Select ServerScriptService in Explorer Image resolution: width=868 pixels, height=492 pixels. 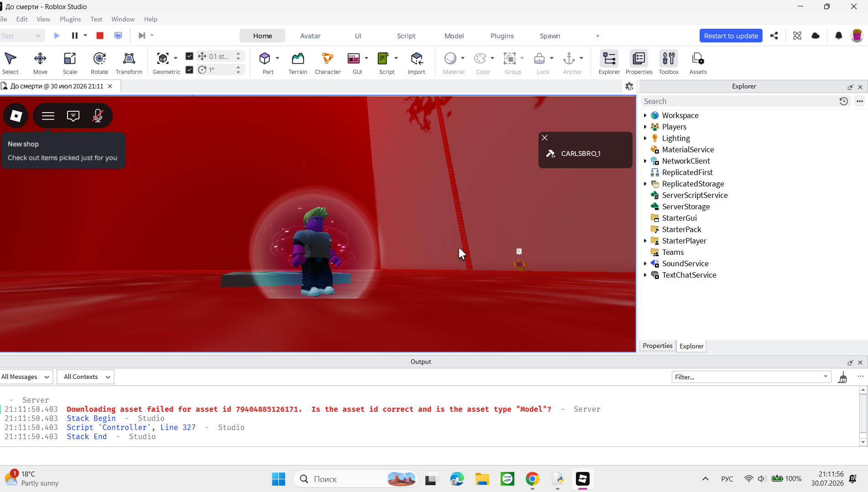[695, 195]
